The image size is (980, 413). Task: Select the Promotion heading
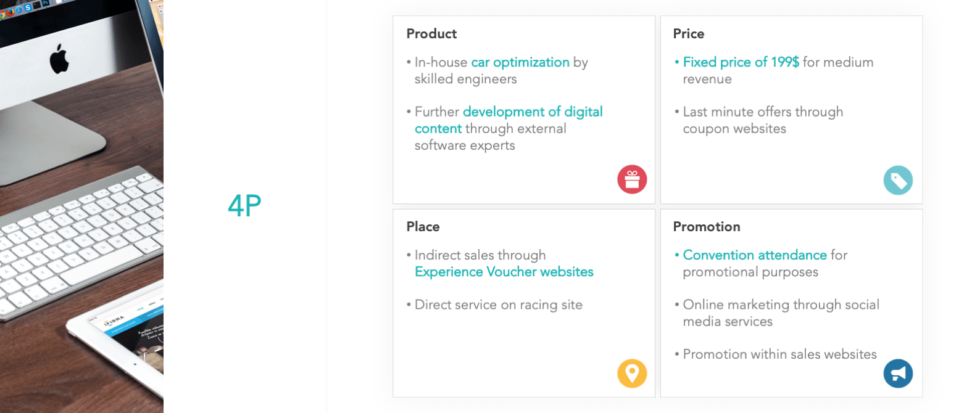click(706, 227)
